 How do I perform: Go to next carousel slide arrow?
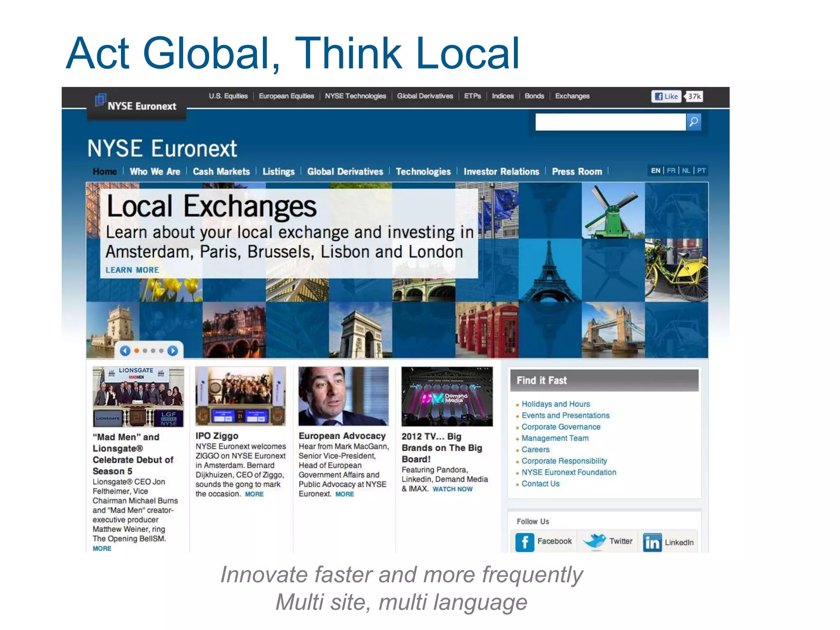pos(173,351)
